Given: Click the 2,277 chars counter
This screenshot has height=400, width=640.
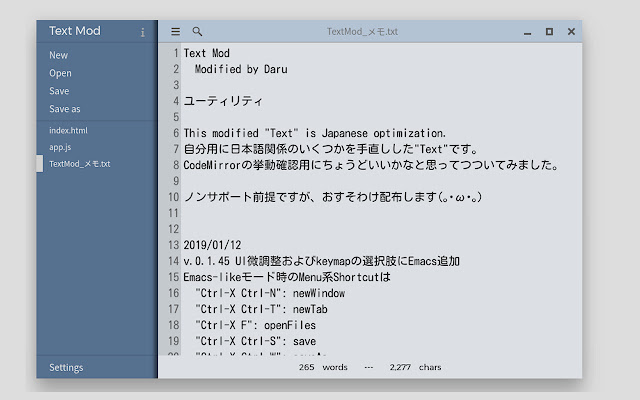Looking at the screenshot, I should [x=415, y=367].
